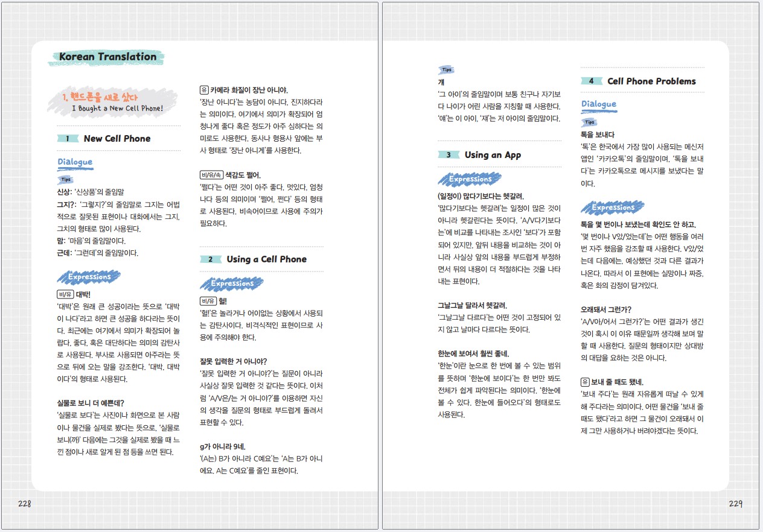Open the Dialogue label under Cell Phone Problems
This screenshot has width=763, height=532.
(x=599, y=104)
